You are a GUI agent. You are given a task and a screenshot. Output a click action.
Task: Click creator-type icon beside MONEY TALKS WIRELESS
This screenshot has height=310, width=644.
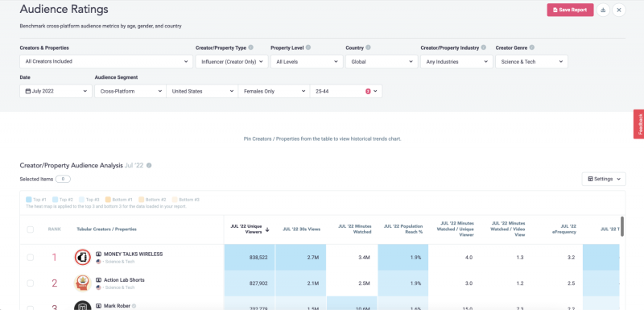pyautogui.click(x=98, y=254)
